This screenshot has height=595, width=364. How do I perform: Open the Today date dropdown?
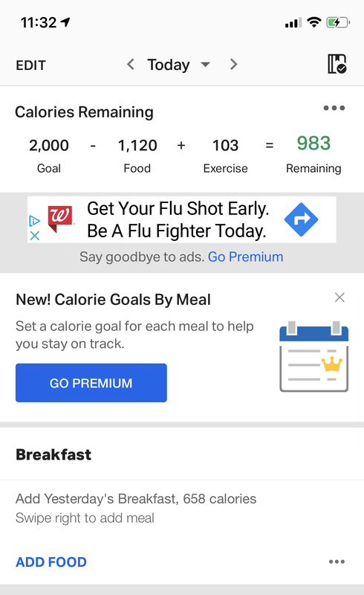pyautogui.click(x=169, y=65)
